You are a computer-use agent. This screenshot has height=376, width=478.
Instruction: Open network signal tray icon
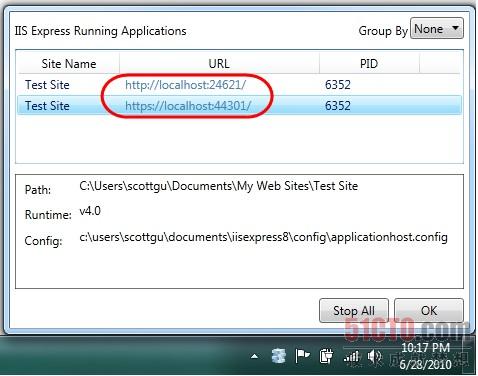[x=351, y=357]
